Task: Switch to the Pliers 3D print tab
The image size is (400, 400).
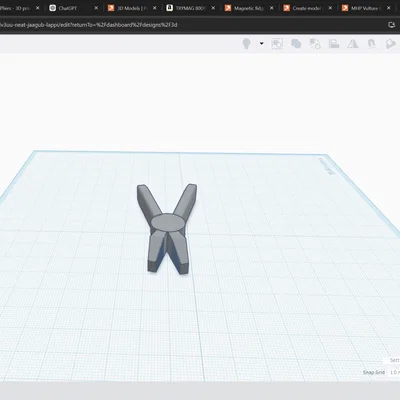Action: (20, 8)
